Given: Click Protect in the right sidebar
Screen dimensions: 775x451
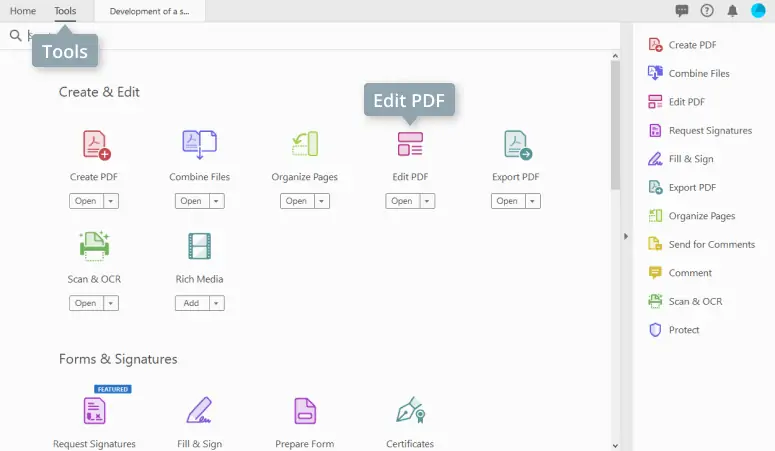Looking at the screenshot, I should [x=684, y=330].
